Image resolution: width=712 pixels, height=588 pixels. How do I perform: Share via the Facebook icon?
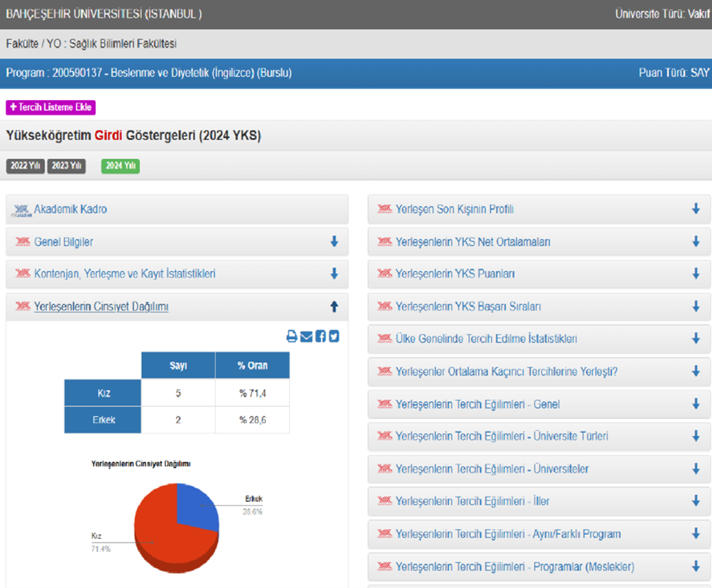click(321, 336)
